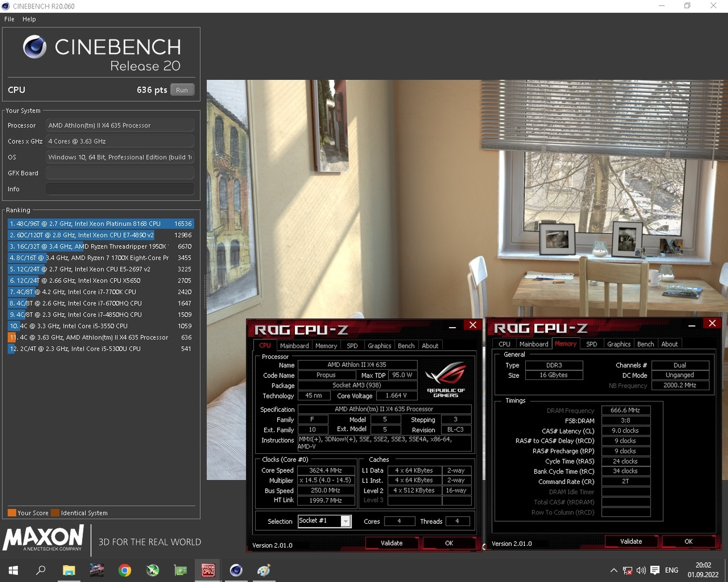The height and width of the screenshot is (582, 728).
Task: Switch to CPU tab in right CPU-Z window
Action: coord(504,344)
